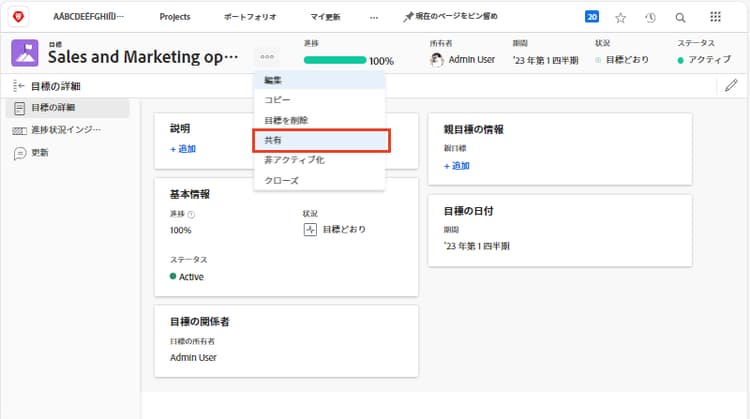This screenshot has width=750, height=419.
Task: Click + 追加 link under 説明
Action: (x=183, y=149)
